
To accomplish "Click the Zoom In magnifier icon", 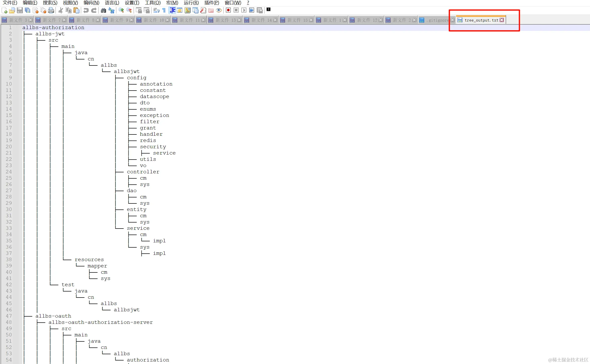I will tap(121, 10).
